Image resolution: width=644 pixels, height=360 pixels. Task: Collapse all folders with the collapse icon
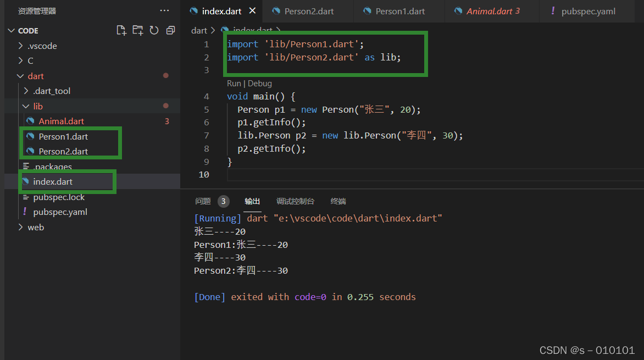(x=170, y=30)
